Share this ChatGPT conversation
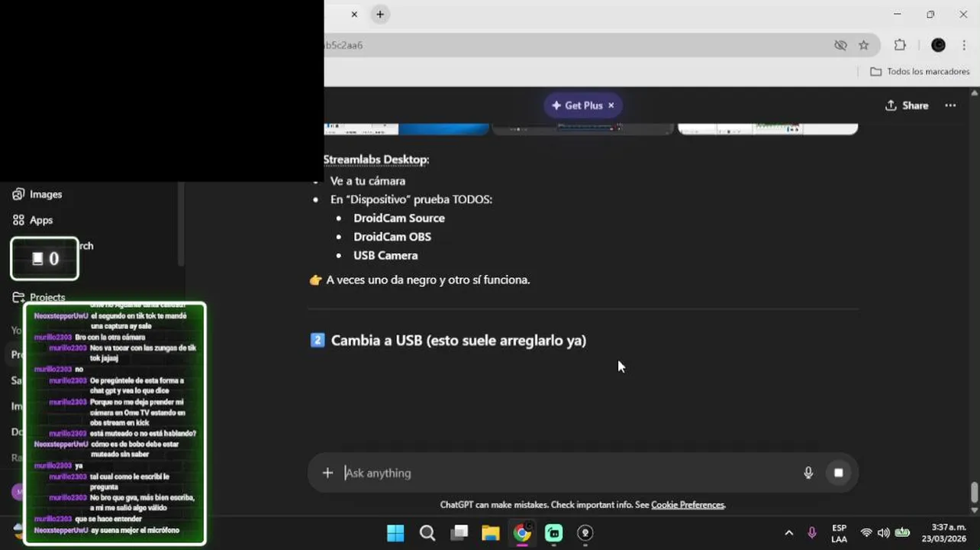980x550 pixels. click(907, 105)
